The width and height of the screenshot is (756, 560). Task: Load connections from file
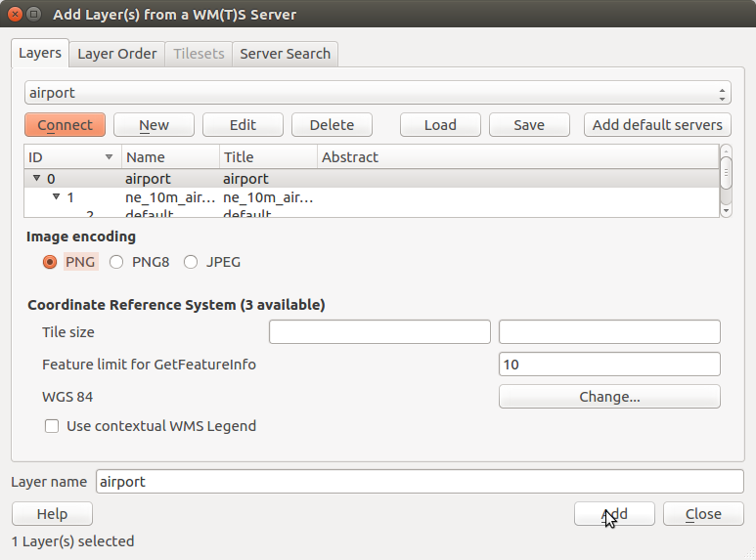point(440,125)
